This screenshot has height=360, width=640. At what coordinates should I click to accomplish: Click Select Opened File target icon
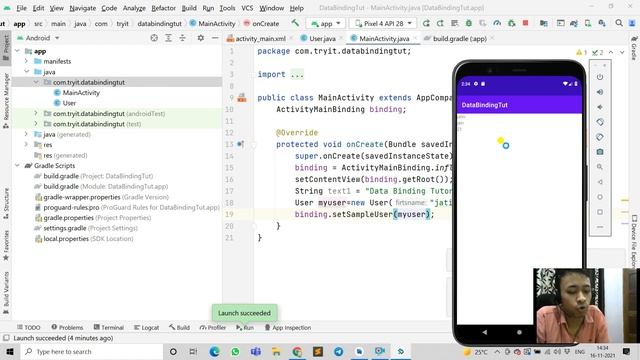(154, 38)
